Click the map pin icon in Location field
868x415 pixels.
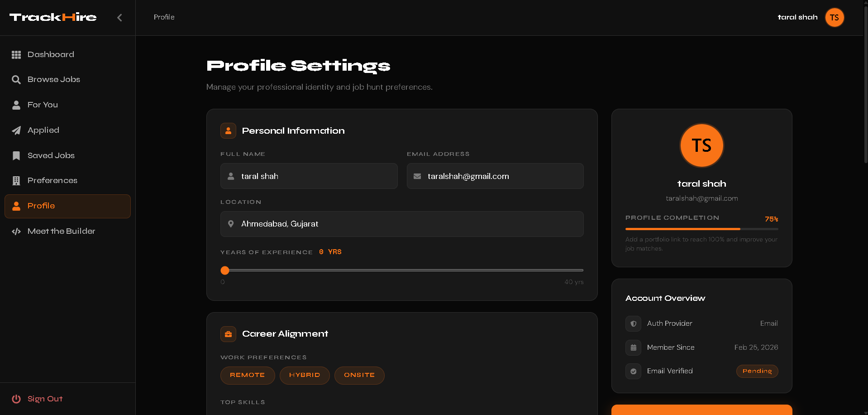pyautogui.click(x=231, y=224)
